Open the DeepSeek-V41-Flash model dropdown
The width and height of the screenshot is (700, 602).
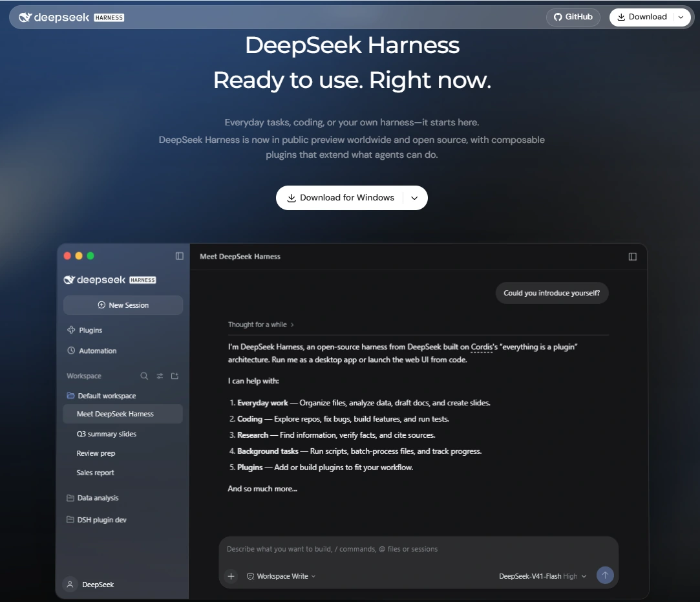click(542, 576)
